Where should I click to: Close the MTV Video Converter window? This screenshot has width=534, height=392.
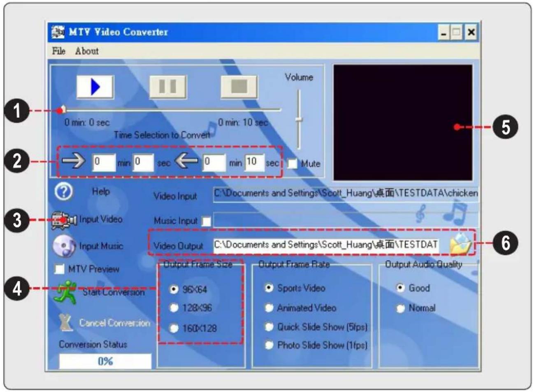tap(471, 32)
